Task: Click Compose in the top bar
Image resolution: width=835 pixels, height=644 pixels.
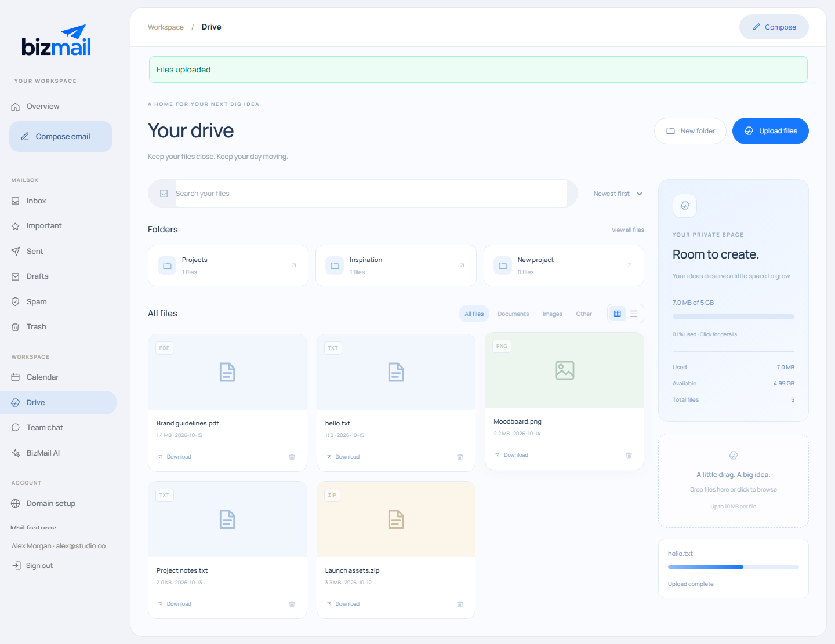Action: [x=774, y=27]
